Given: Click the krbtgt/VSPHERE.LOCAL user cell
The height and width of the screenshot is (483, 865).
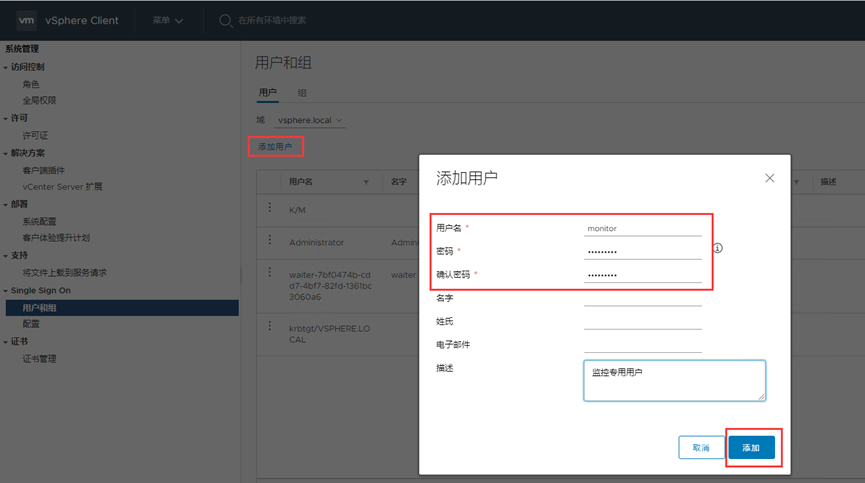Looking at the screenshot, I should (x=329, y=334).
